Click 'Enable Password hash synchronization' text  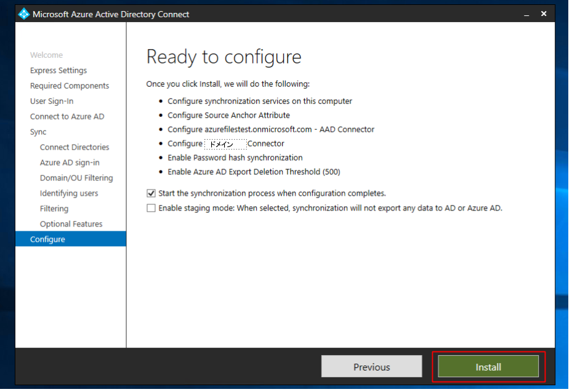(x=235, y=158)
